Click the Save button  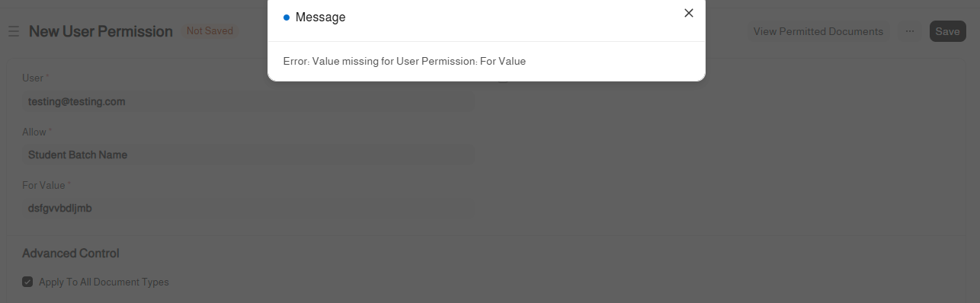[947, 31]
